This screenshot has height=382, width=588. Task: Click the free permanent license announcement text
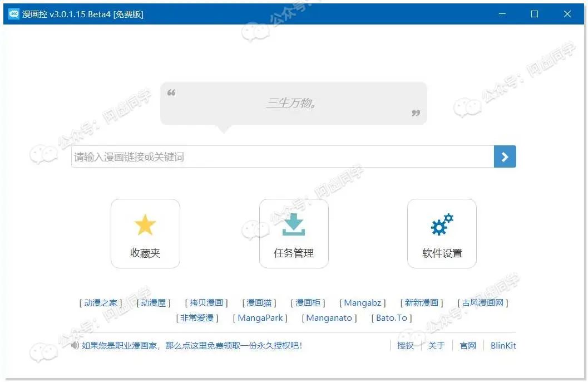pos(191,346)
